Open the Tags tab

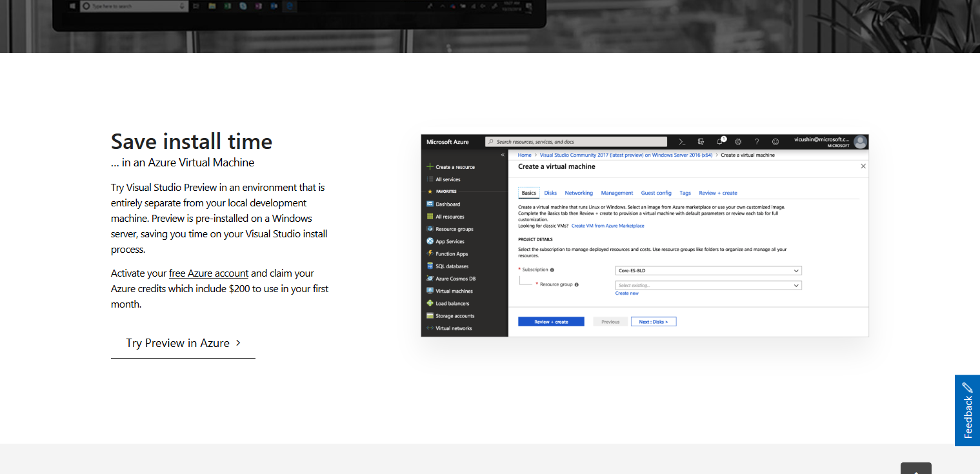click(x=685, y=193)
